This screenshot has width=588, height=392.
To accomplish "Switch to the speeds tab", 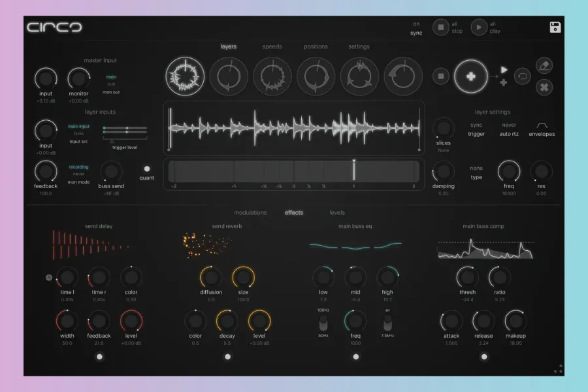I will pyautogui.click(x=272, y=47).
